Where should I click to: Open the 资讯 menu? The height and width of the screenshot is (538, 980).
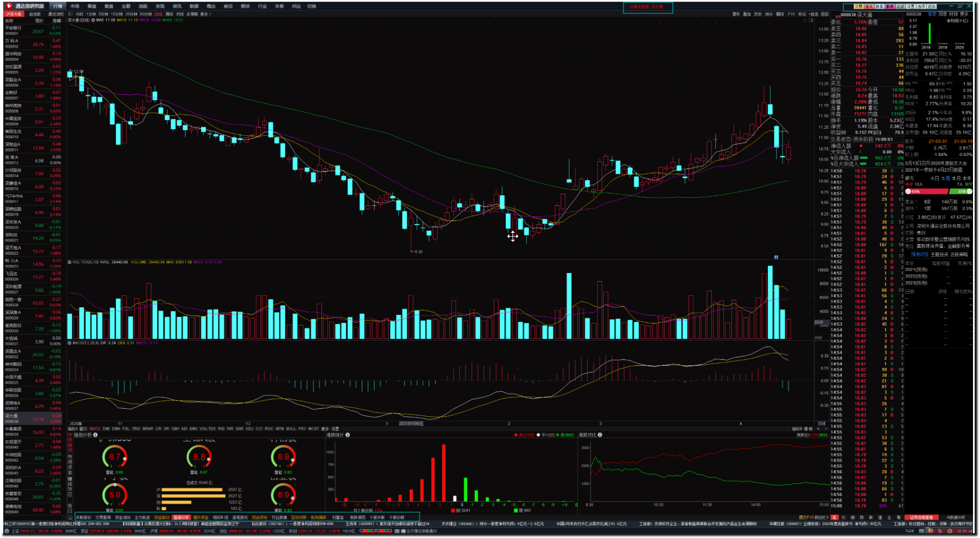point(177,6)
